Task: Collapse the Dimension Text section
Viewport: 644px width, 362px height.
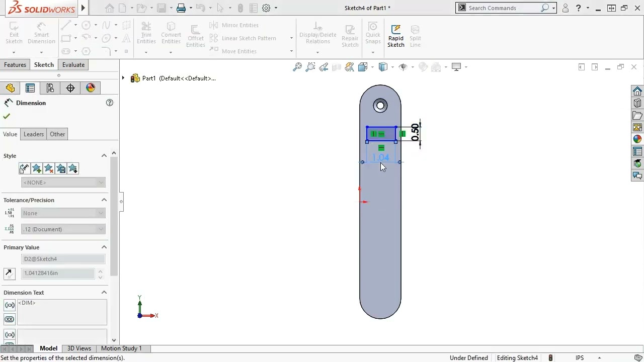Action: point(104,293)
